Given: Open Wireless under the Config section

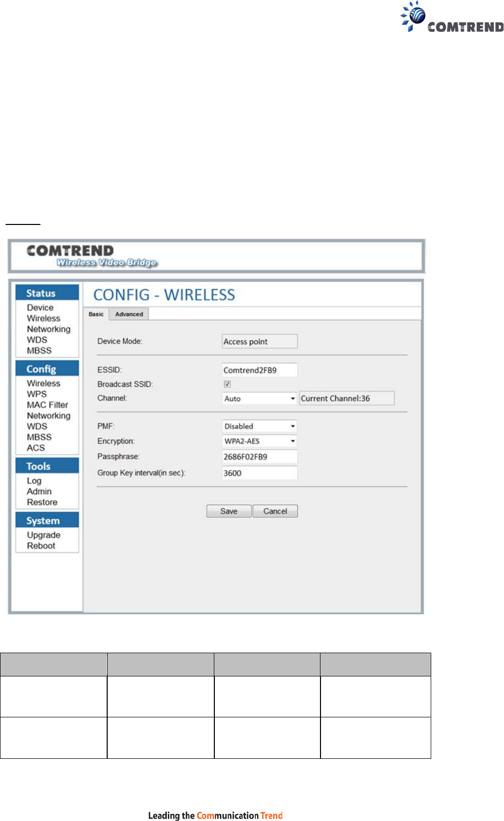Looking at the screenshot, I should tap(43, 383).
